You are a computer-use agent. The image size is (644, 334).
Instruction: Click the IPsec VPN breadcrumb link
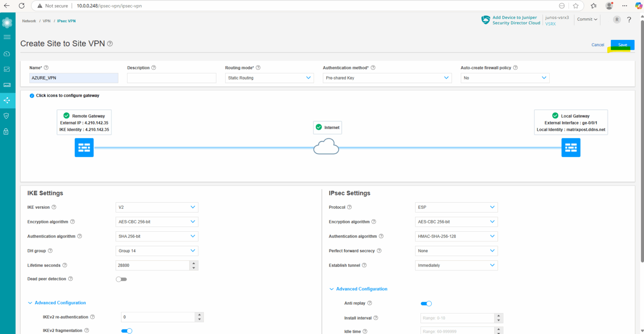66,21
